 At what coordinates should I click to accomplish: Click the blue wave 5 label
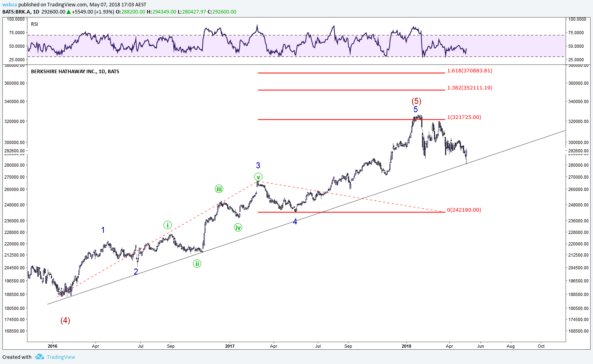[x=416, y=109]
